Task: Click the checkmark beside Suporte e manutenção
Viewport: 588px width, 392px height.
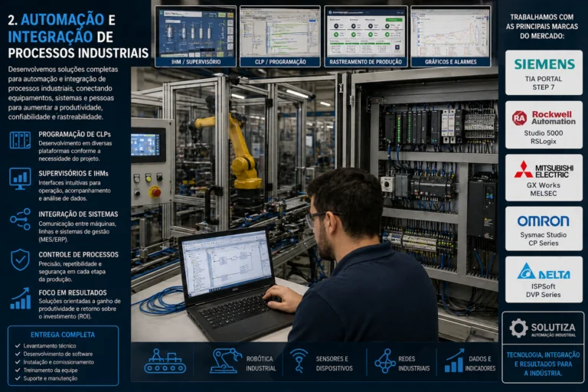Action: click(18, 378)
